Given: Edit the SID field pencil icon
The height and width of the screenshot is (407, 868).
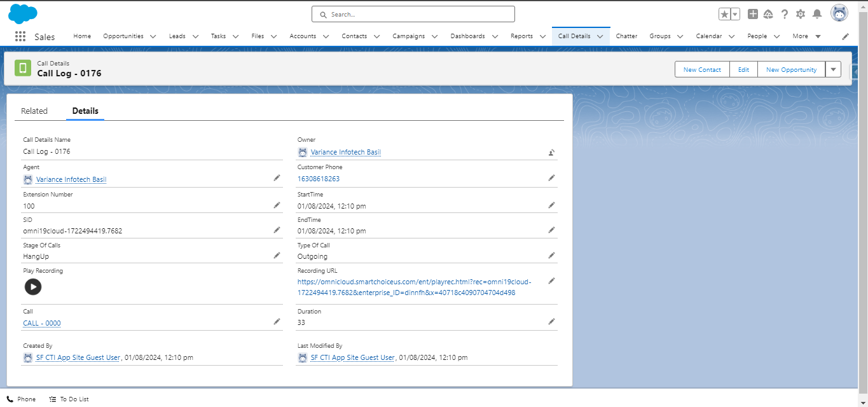Looking at the screenshot, I should [x=277, y=230].
